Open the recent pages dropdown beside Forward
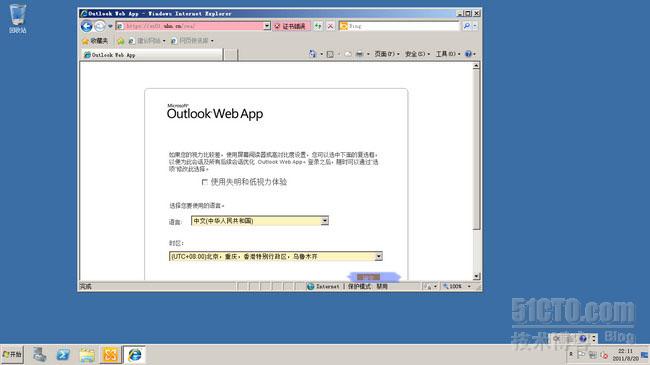650x365 pixels. (x=110, y=27)
